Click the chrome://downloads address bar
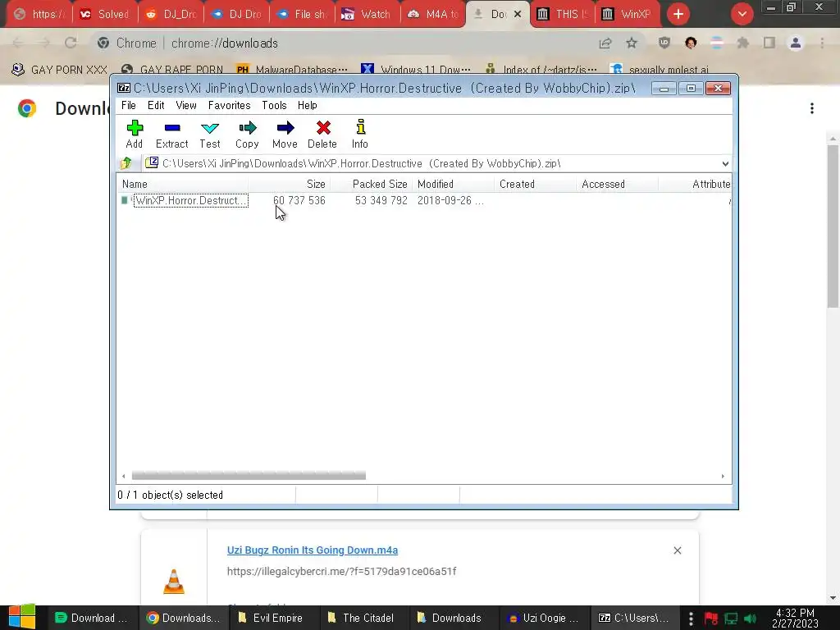Screen dimensions: 840x630 click(x=343, y=43)
